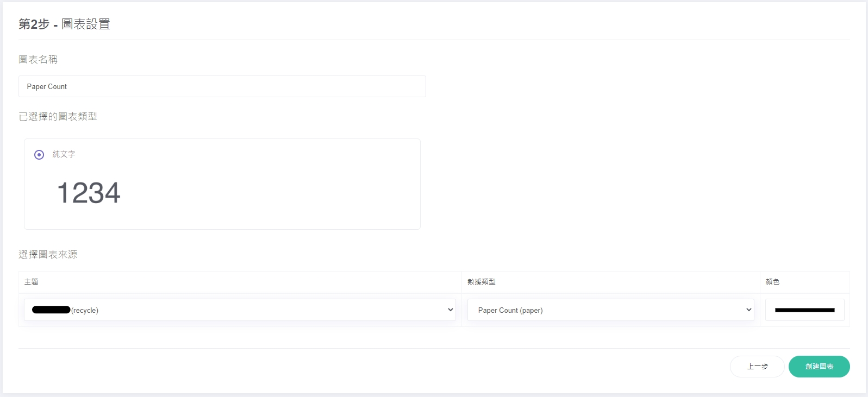Click the 已選擇的圖表類型 section label

pyautogui.click(x=58, y=116)
